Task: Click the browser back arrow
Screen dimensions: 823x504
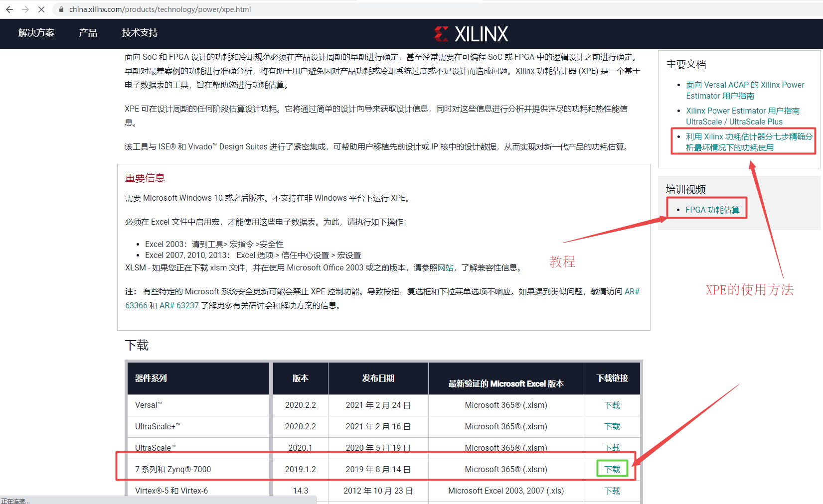Action: pos(9,9)
